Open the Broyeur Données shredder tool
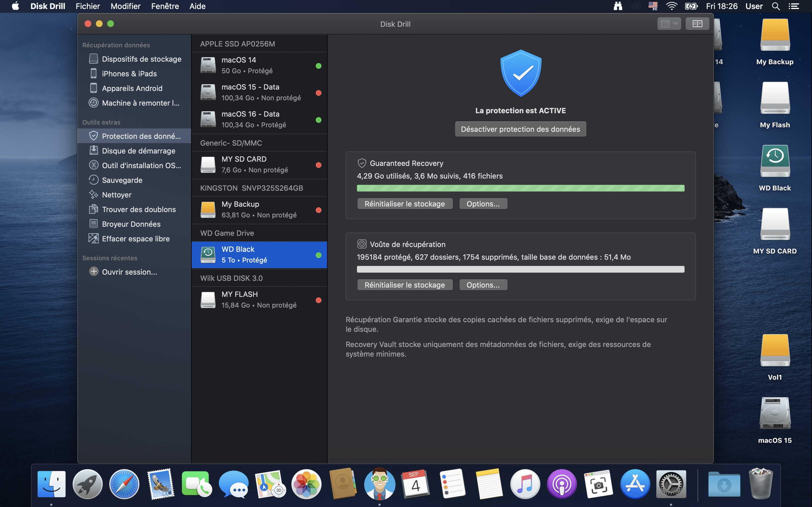Screen dimensions: 812x507 click(x=131, y=224)
